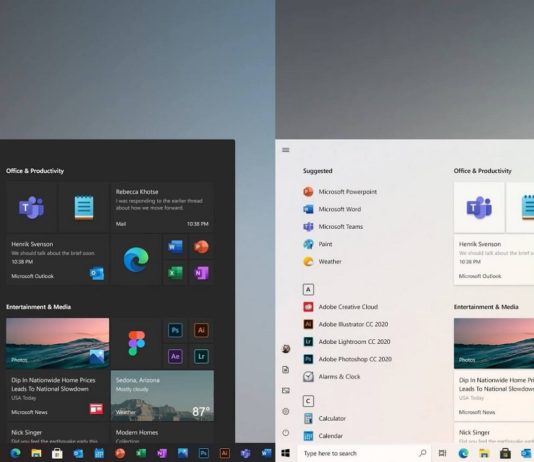534x462 pixels.
Task: Launch Illustrator from the dark taskbar
Action: [224, 453]
